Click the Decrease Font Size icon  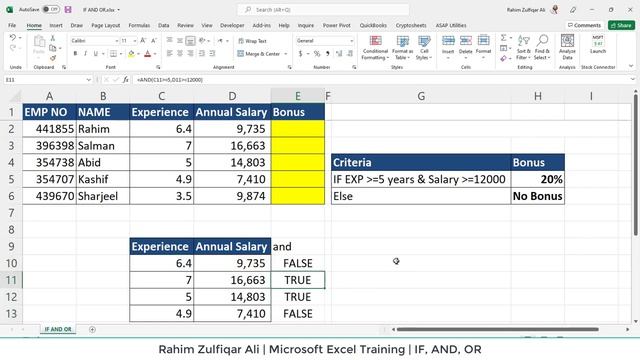[154, 40]
